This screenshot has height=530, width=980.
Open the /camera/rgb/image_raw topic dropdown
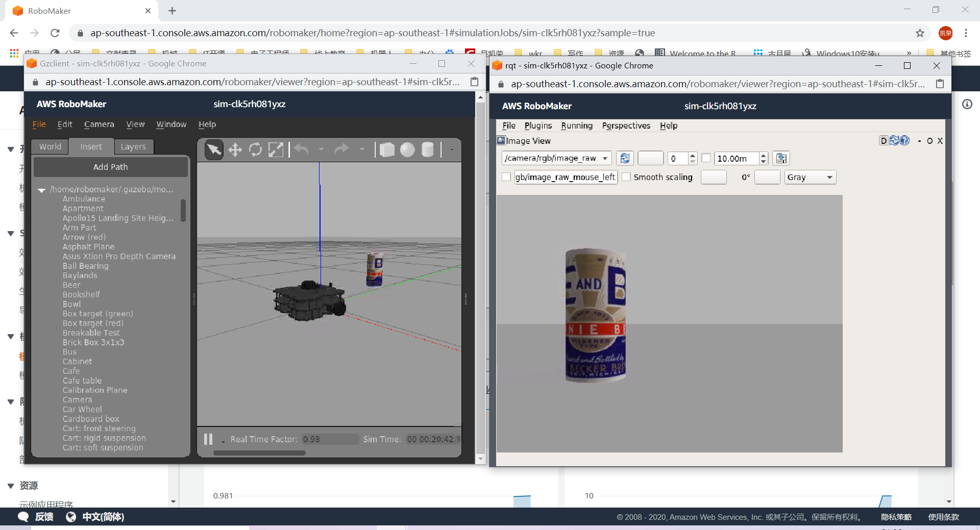[556, 159]
